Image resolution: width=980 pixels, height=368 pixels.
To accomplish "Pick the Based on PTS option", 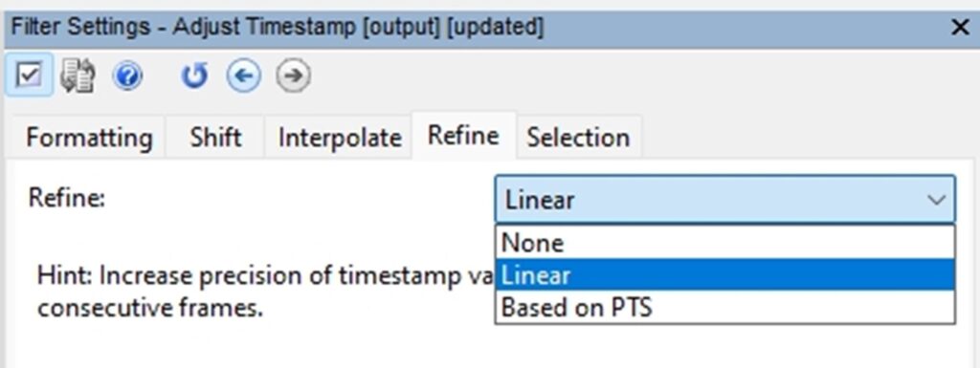I will coord(725,307).
